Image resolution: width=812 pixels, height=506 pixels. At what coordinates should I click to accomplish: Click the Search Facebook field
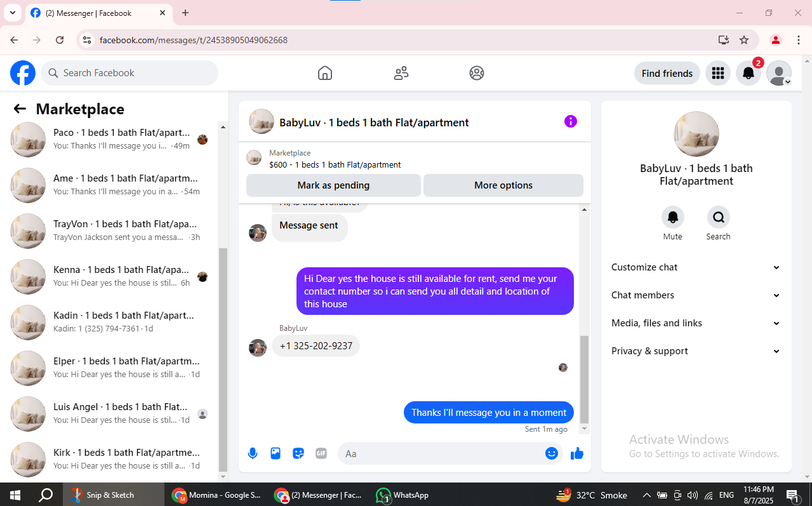click(130, 73)
